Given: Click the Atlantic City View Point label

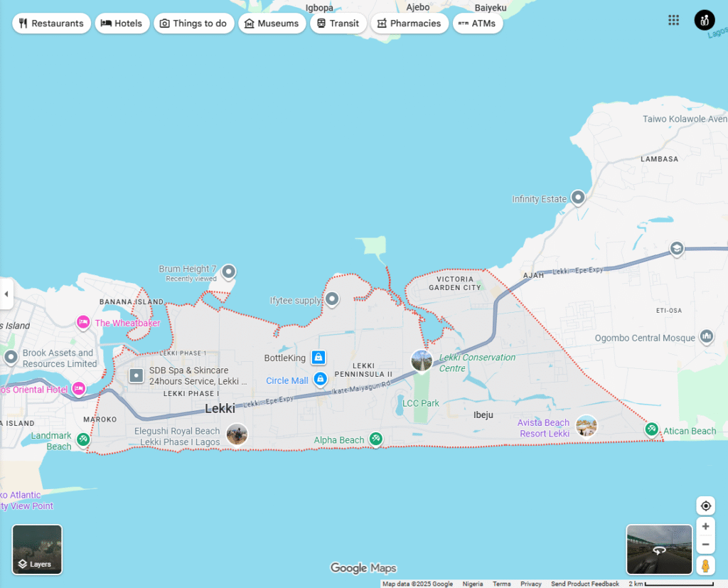Looking at the screenshot, I should (26, 501).
